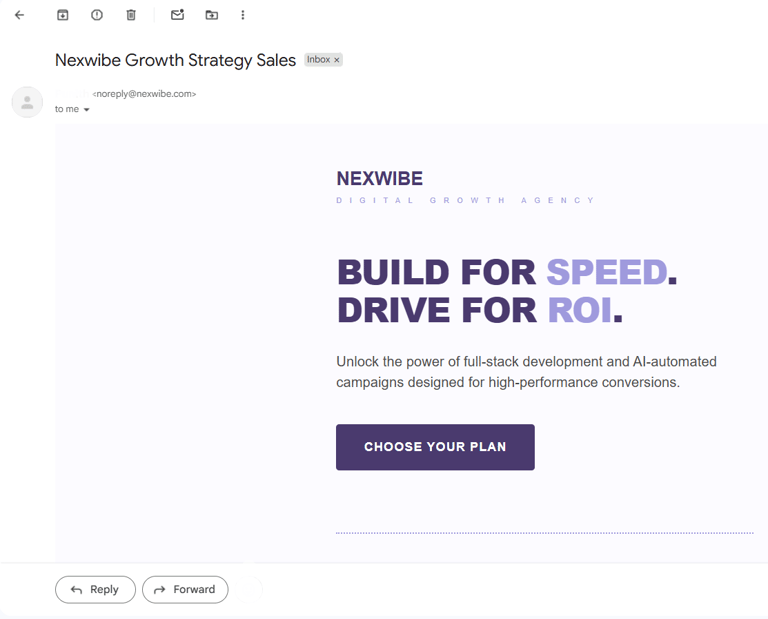The image size is (768, 619).
Task: Forward this email
Action: pos(185,590)
